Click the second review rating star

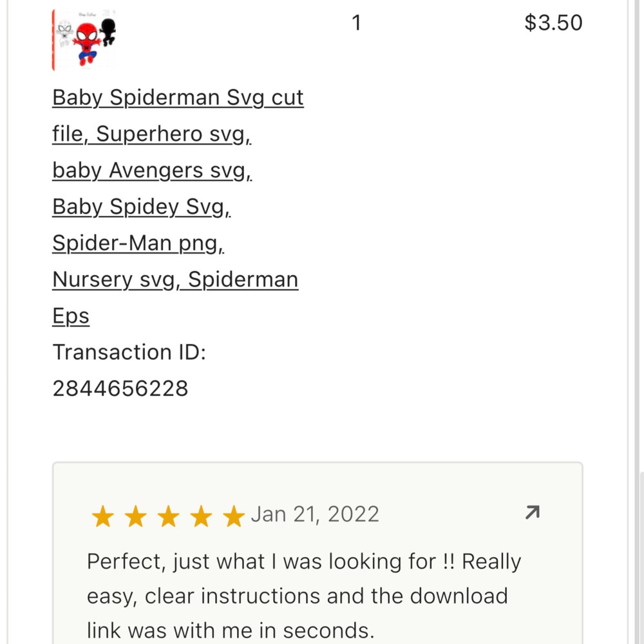[x=135, y=516]
